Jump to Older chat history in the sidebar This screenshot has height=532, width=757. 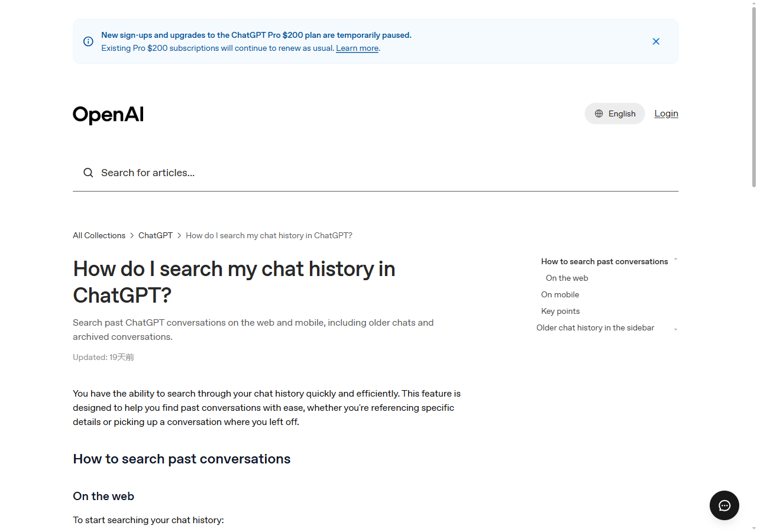pyautogui.click(x=596, y=327)
